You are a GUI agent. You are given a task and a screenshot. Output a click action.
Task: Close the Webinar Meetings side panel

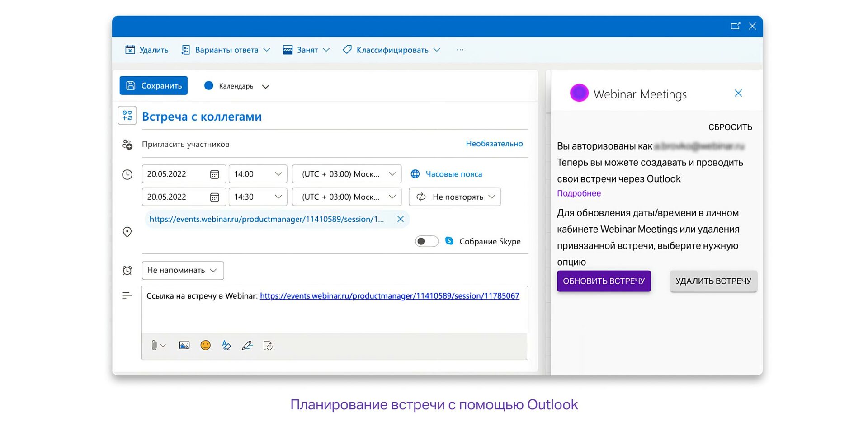(738, 93)
